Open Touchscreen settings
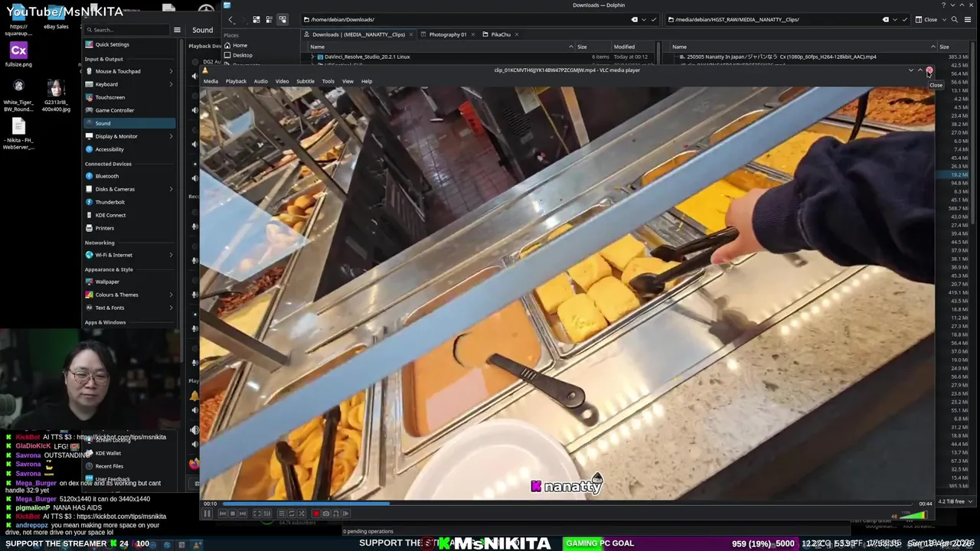980x551 pixels. pyautogui.click(x=129, y=97)
